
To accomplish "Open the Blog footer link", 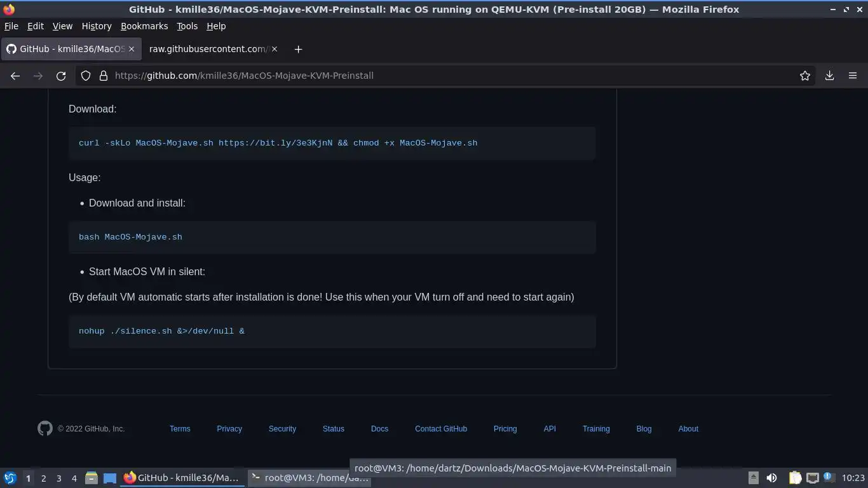I will pos(644,429).
